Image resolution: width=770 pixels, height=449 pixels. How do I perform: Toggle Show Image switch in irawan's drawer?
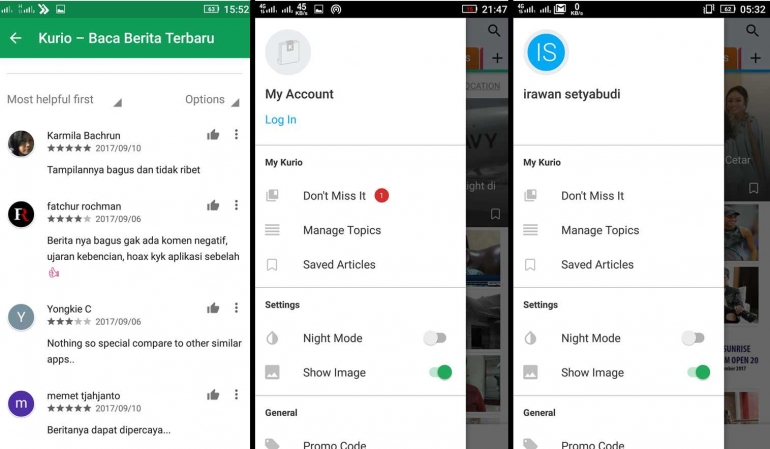(699, 372)
